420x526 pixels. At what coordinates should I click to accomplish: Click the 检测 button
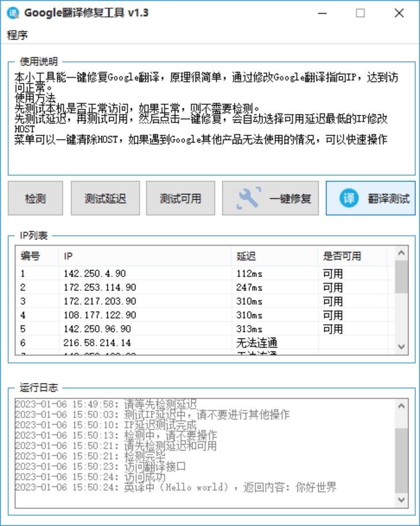point(35,198)
